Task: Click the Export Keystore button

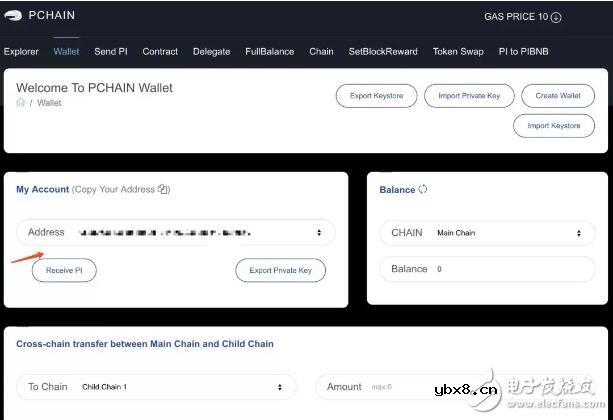Action: click(376, 96)
